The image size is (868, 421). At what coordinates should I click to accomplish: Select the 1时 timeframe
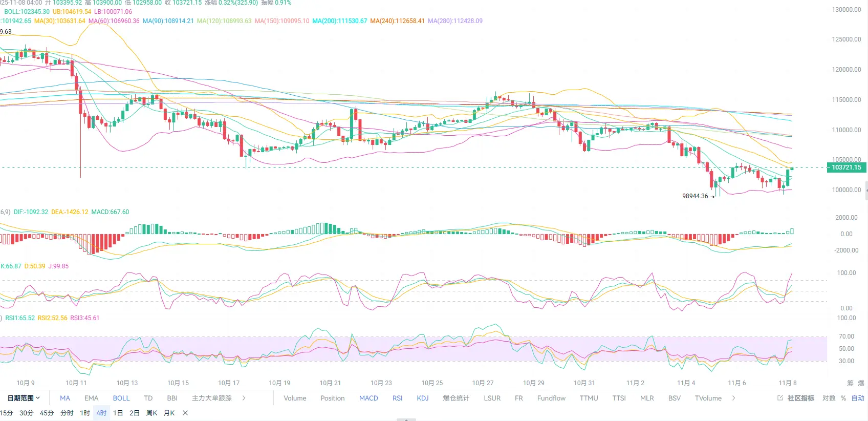tap(85, 413)
